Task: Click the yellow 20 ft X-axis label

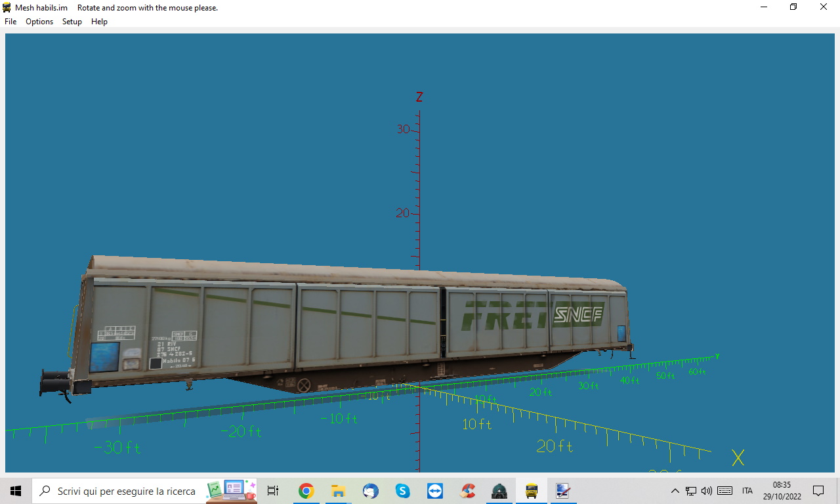Action: (x=555, y=447)
